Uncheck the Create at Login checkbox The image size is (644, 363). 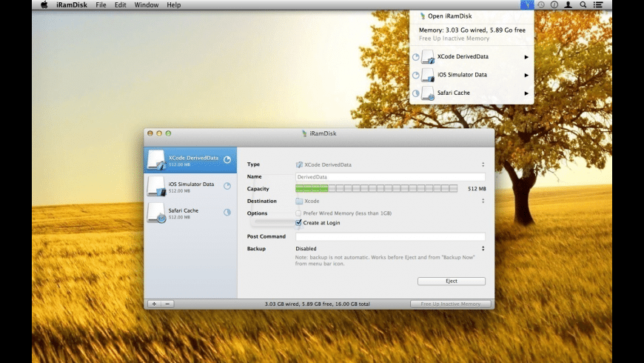click(298, 222)
